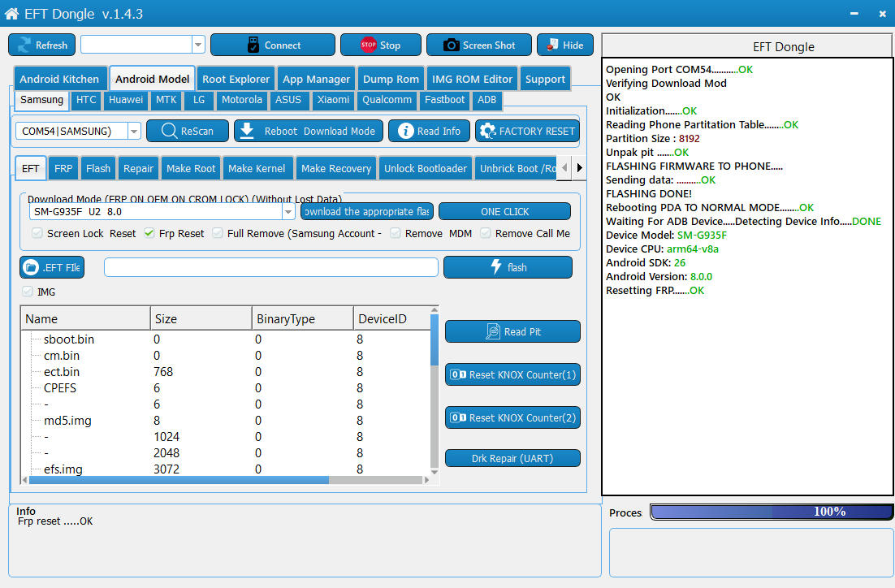This screenshot has height=588, width=895.
Task: Select the efs.img row
Action: coord(226,469)
